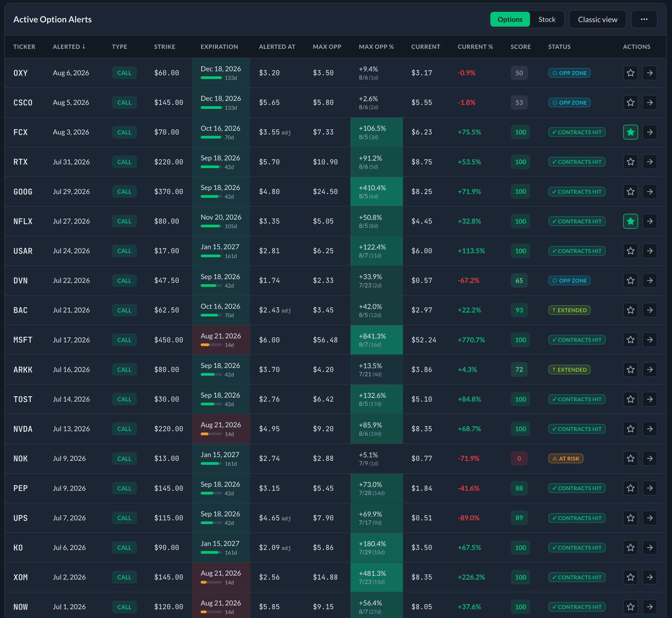The height and width of the screenshot is (618, 672).
Task: Click the XOM expiration progress bar
Action: click(x=211, y=582)
